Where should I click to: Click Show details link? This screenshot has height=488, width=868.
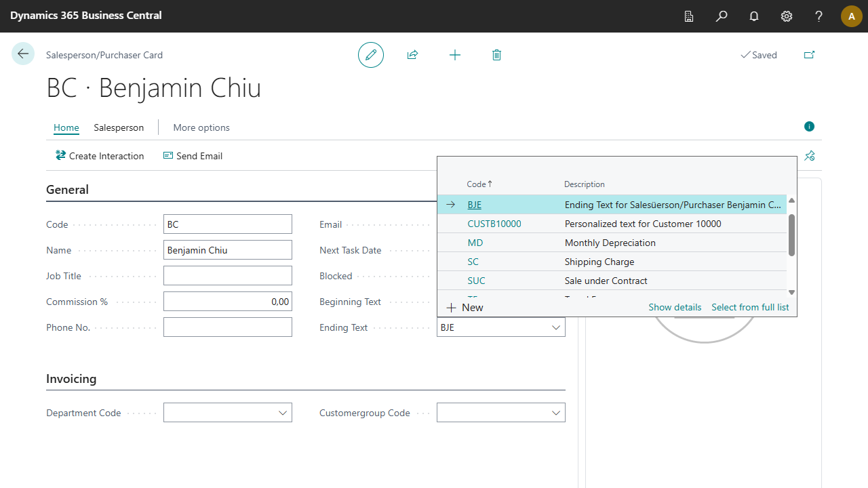(675, 307)
